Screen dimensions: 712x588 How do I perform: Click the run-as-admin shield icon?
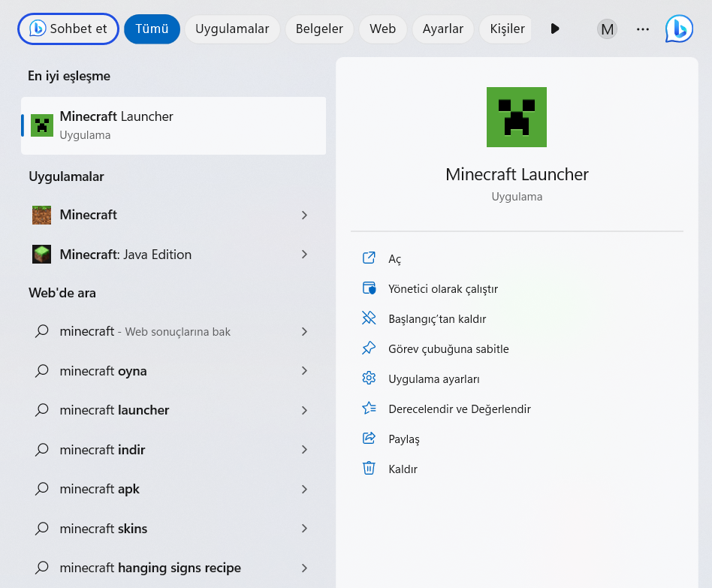click(369, 288)
